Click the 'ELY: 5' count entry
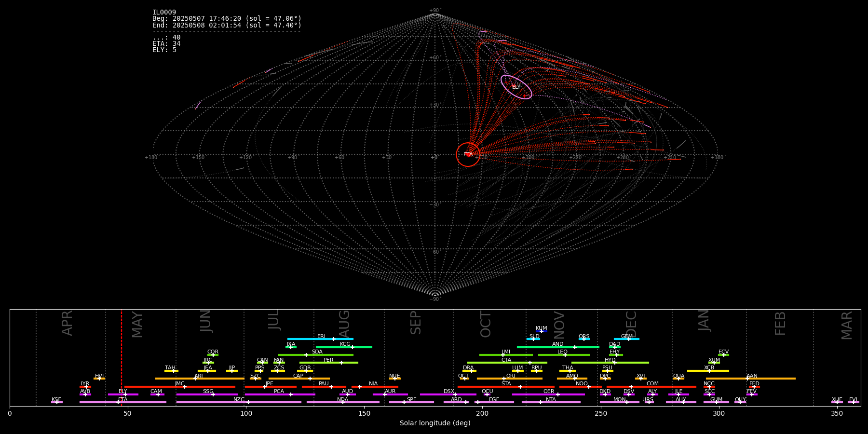The width and height of the screenshot is (868, 434). [x=164, y=50]
